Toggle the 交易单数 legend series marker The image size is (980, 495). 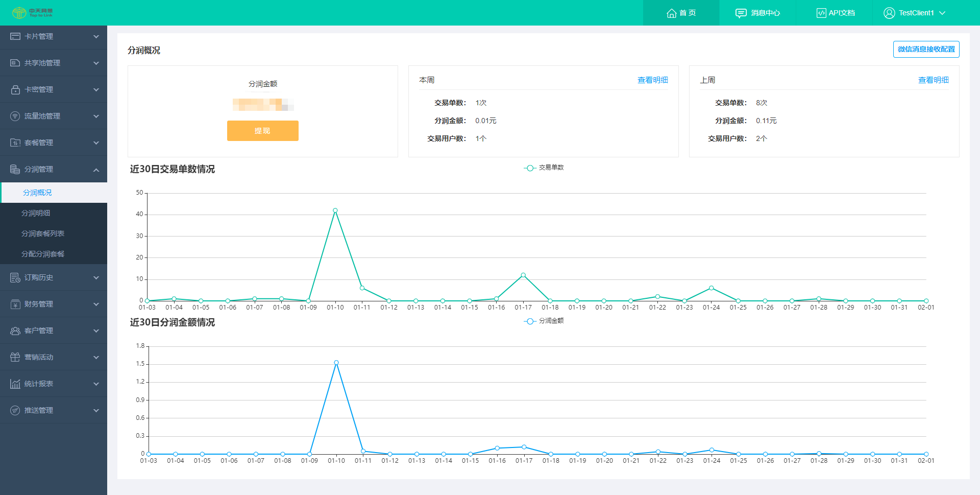click(530, 168)
